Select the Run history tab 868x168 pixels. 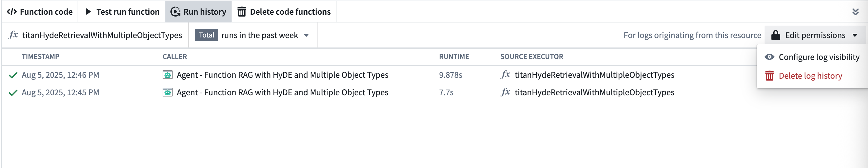click(x=198, y=12)
